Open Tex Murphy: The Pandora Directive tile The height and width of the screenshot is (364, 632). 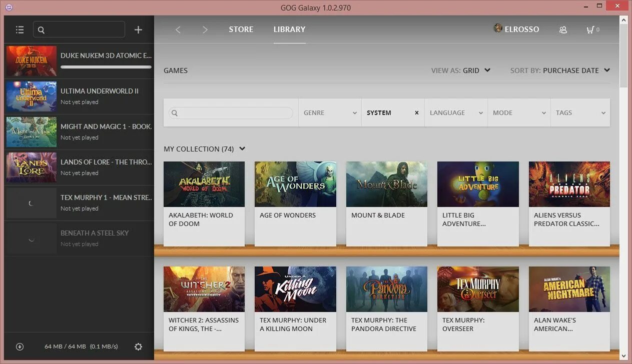pos(387,308)
